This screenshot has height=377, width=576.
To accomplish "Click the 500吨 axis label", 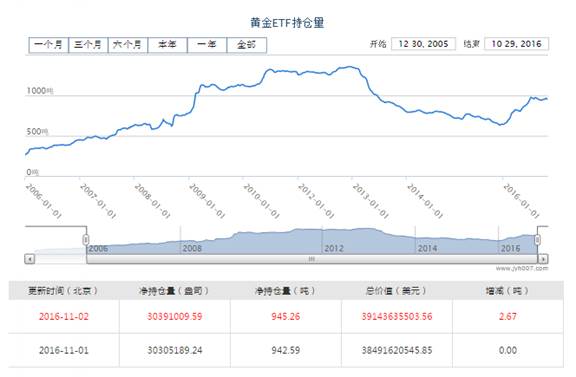I will tap(37, 132).
